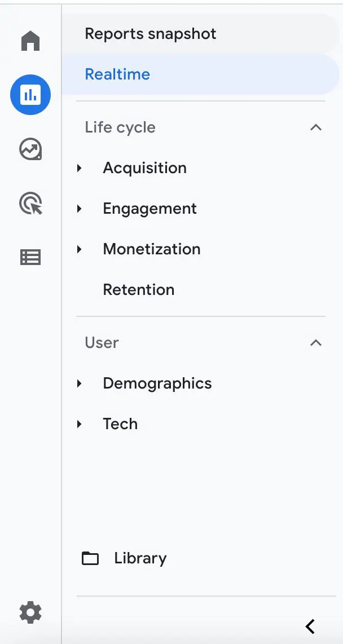Open the Configure table list icon
The image size is (343, 644).
(x=30, y=258)
